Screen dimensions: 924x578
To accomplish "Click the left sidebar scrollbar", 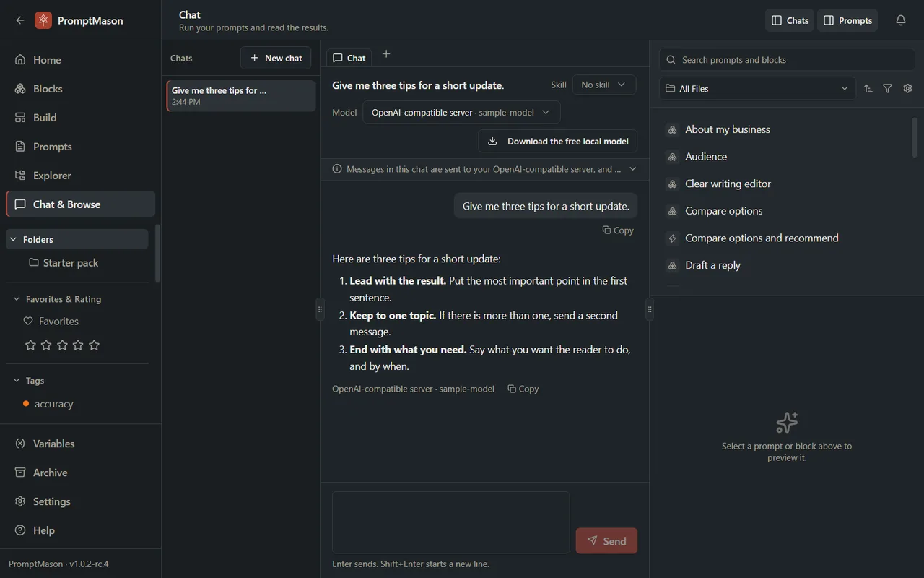I will [x=157, y=253].
